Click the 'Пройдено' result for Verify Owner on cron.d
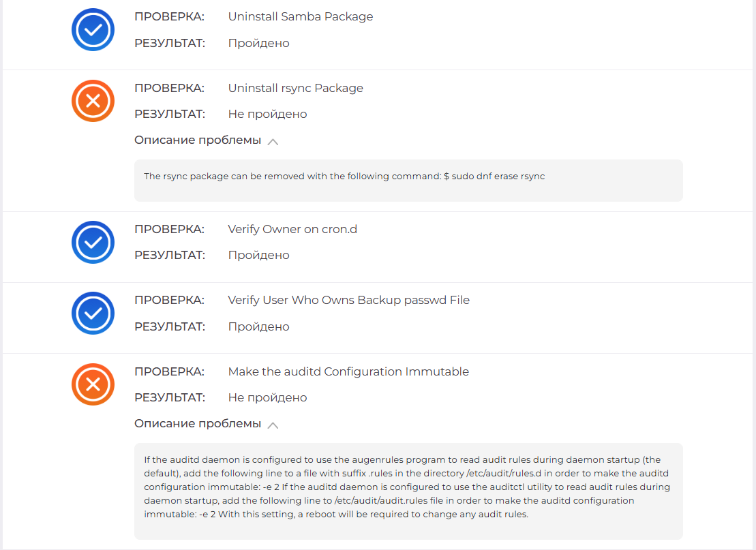The image size is (756, 550). [259, 256]
